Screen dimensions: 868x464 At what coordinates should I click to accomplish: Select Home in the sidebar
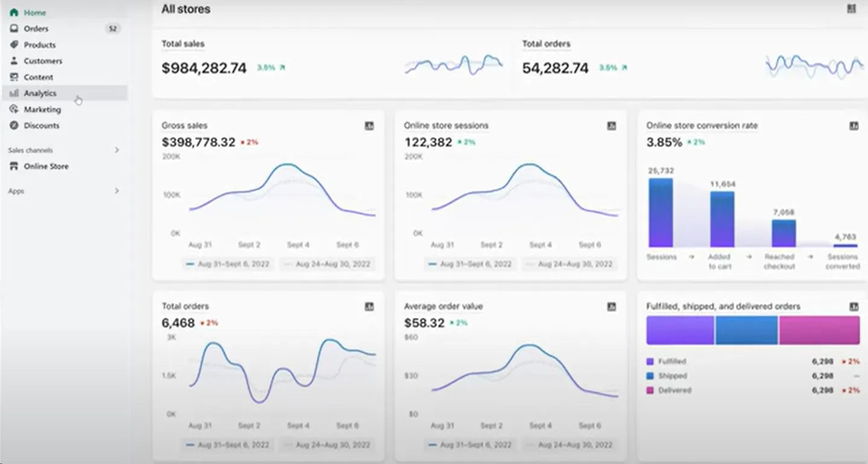34,12
